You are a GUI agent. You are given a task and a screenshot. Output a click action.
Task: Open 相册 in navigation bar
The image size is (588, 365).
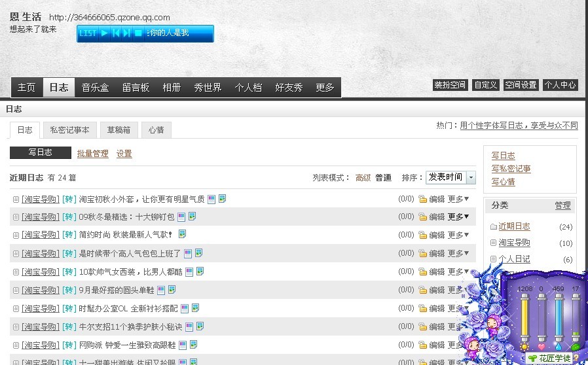(x=172, y=88)
